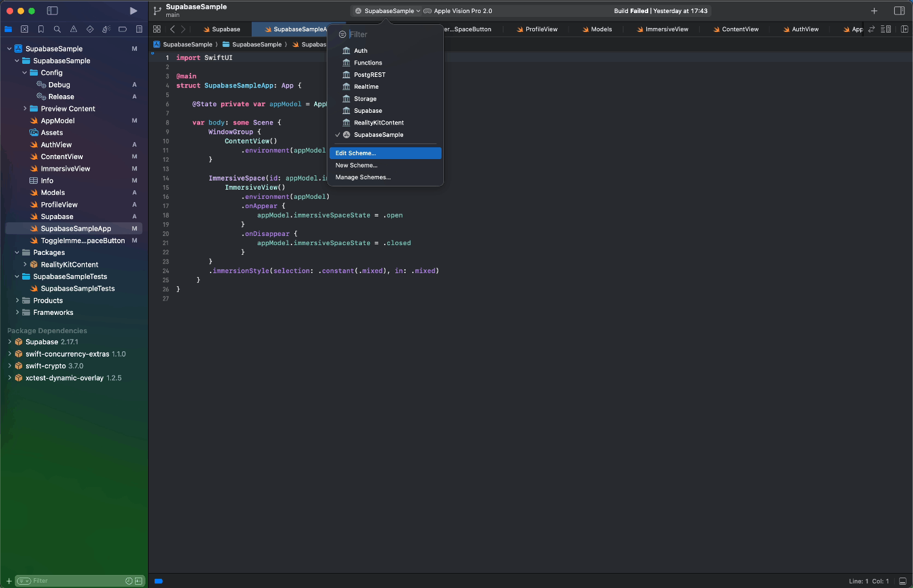Collapse the Config group
The image size is (913, 588).
(25, 73)
